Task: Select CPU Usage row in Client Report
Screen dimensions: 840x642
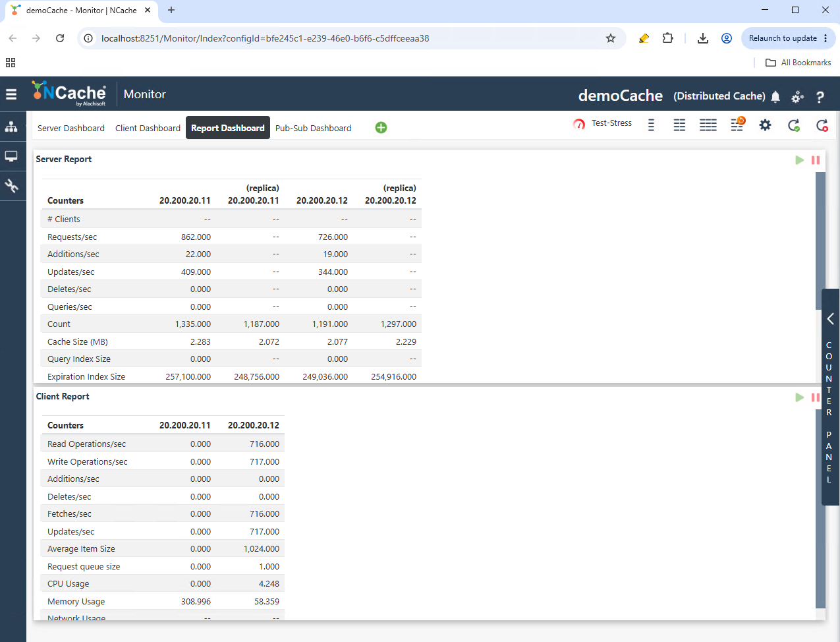Action: click(163, 584)
